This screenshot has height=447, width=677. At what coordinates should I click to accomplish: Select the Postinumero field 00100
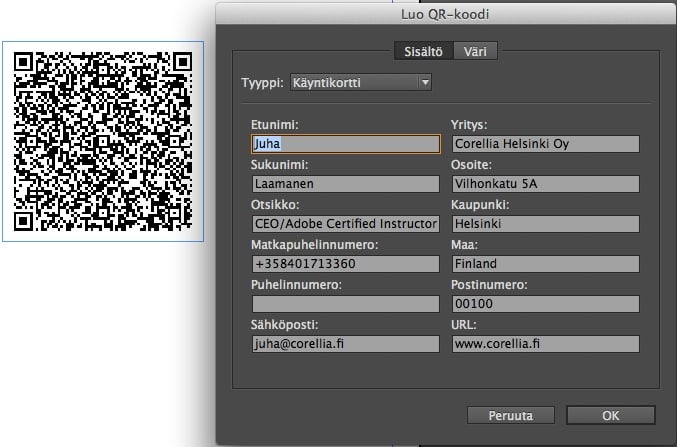click(x=546, y=304)
